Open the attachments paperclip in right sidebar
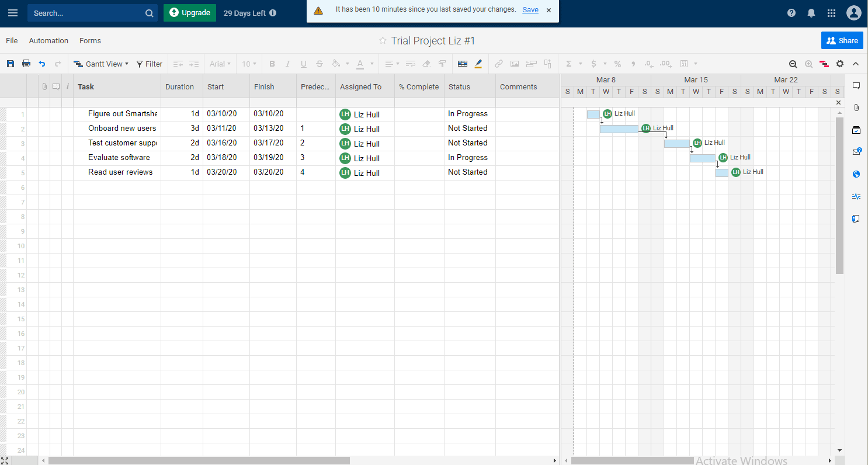The width and height of the screenshot is (868, 465). click(856, 107)
